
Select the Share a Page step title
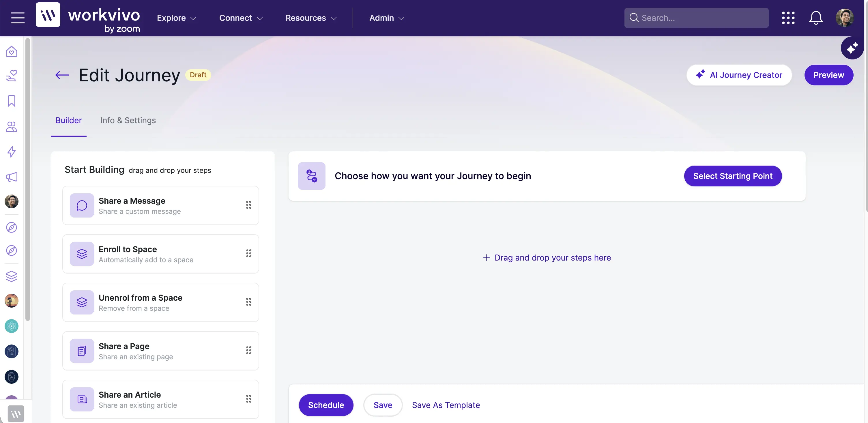tap(124, 347)
